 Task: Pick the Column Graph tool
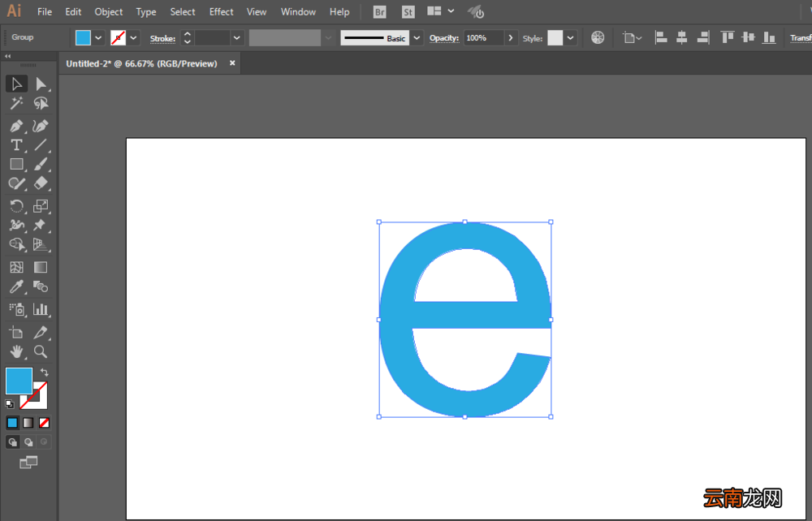[x=41, y=309]
